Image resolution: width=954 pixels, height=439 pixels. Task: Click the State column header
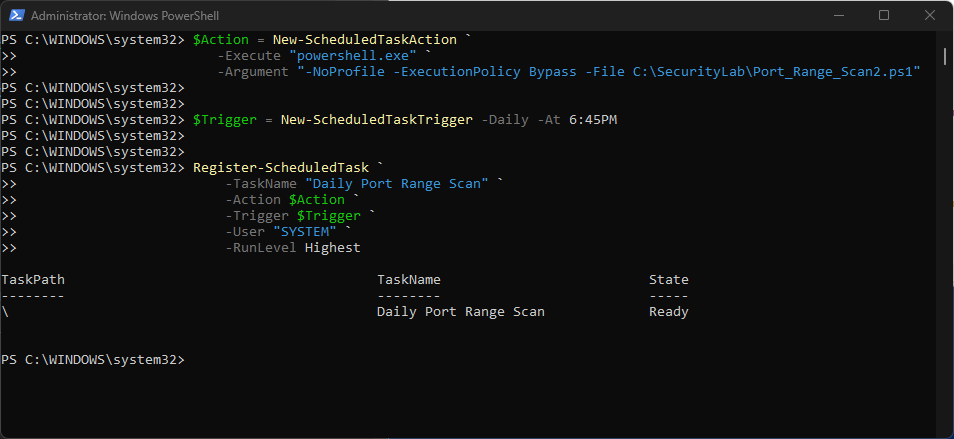668,279
